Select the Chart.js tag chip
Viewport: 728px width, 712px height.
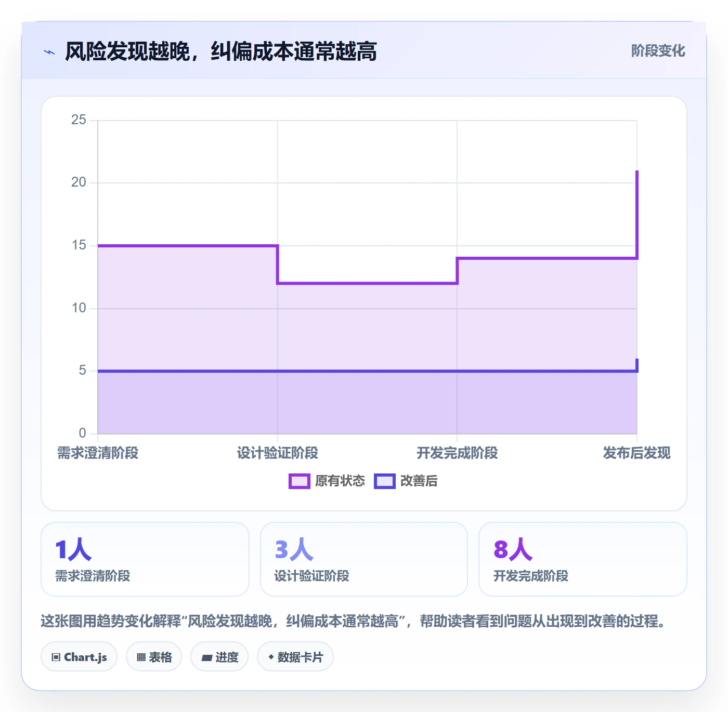79,657
